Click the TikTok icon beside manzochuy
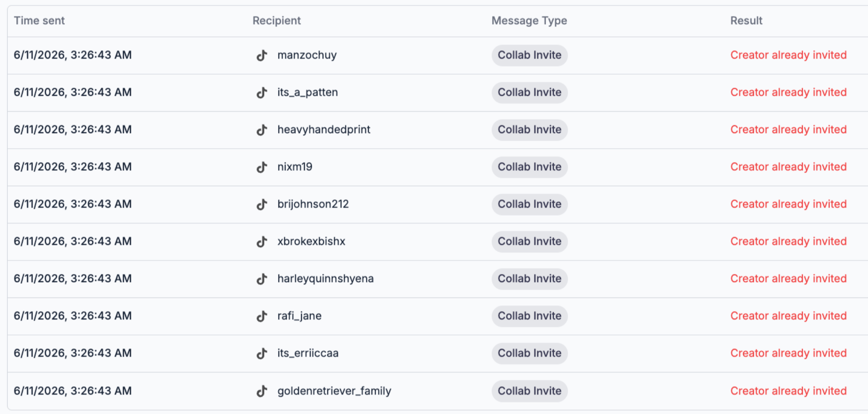The width and height of the screenshot is (868, 414). (261, 55)
